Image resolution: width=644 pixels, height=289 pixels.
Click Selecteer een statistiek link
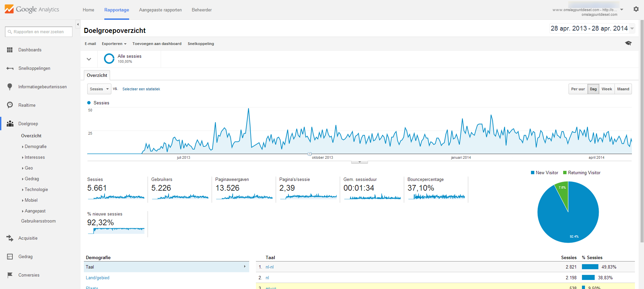(x=141, y=89)
